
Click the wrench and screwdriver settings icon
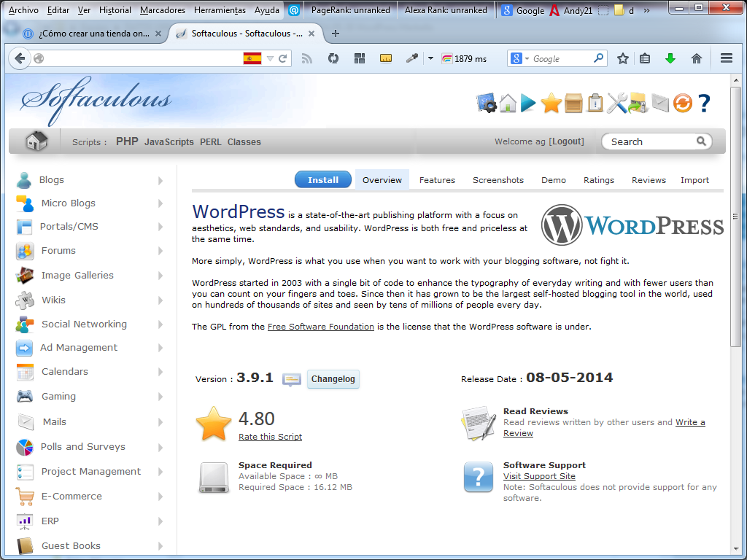(x=616, y=103)
